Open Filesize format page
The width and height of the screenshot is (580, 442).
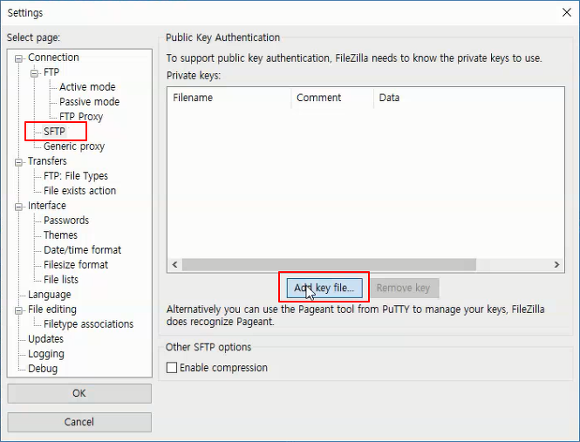pyautogui.click(x=75, y=264)
